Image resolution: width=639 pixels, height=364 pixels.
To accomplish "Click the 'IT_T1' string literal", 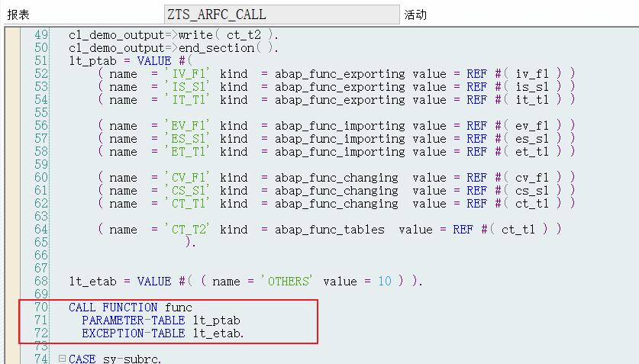I will click(188, 100).
